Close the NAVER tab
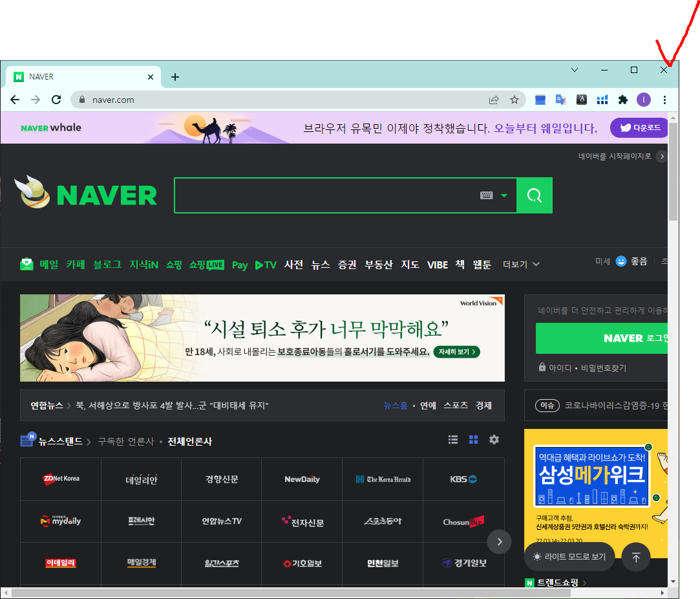 [151, 77]
